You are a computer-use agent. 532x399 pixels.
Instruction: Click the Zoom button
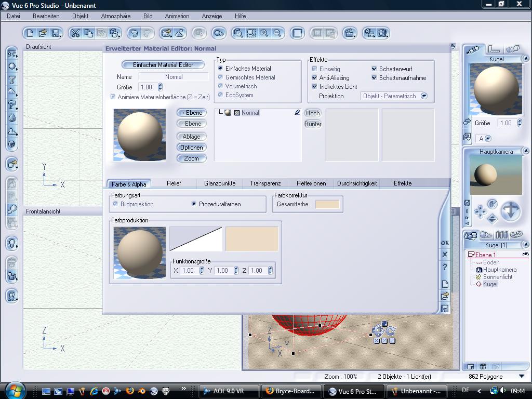pos(192,158)
